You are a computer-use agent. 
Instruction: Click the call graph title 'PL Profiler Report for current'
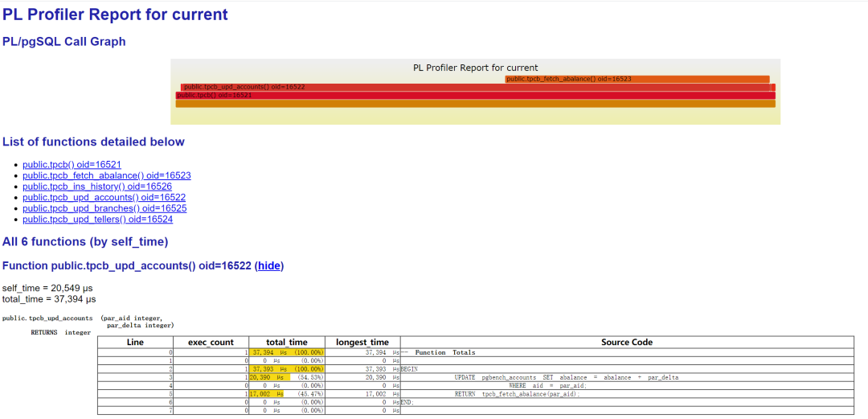476,68
